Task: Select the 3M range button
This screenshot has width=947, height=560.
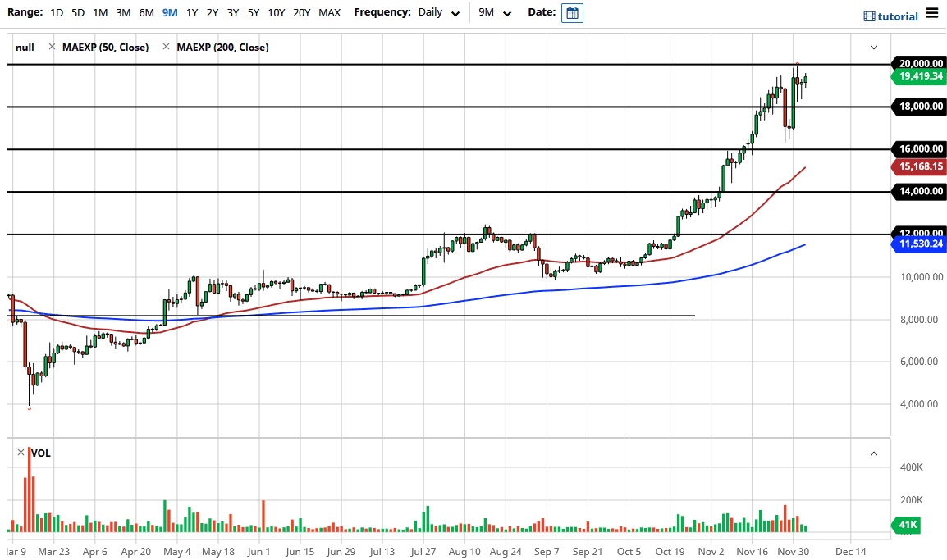Action: [x=122, y=12]
